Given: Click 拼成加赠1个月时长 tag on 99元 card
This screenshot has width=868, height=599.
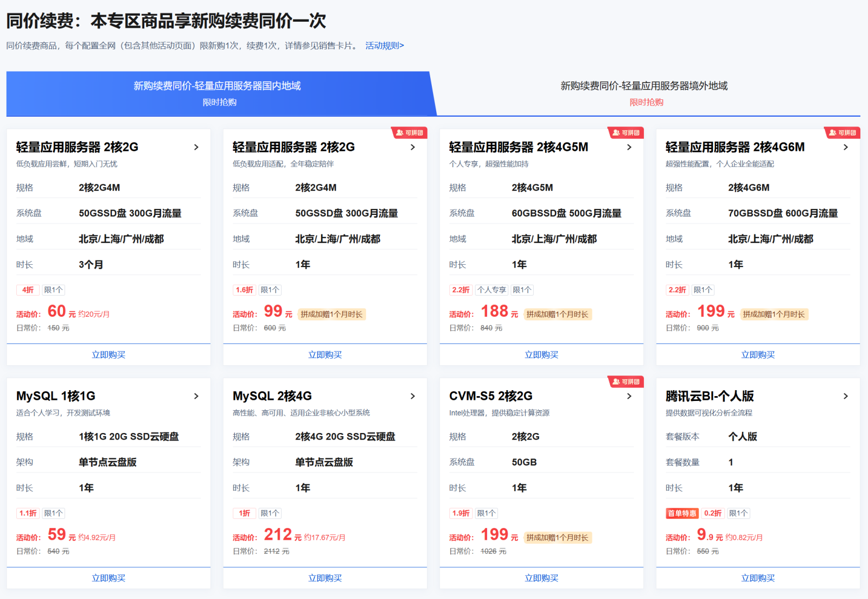Looking at the screenshot, I should pyautogui.click(x=331, y=315).
